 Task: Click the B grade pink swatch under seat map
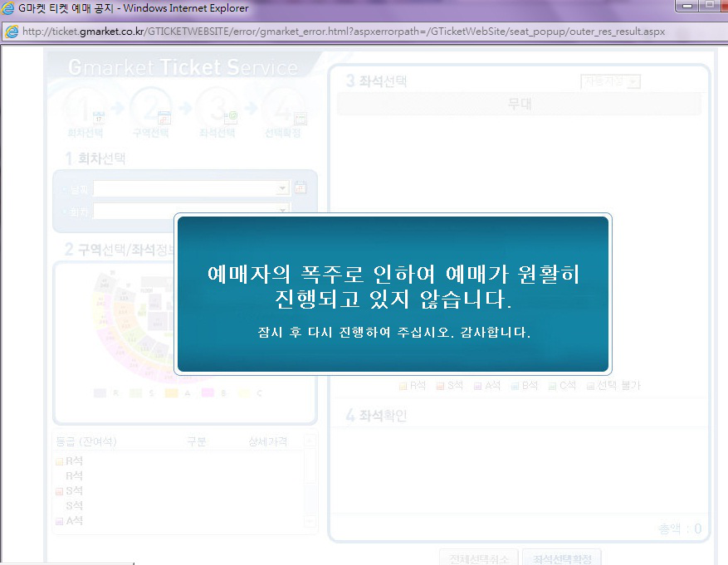[x=208, y=392]
